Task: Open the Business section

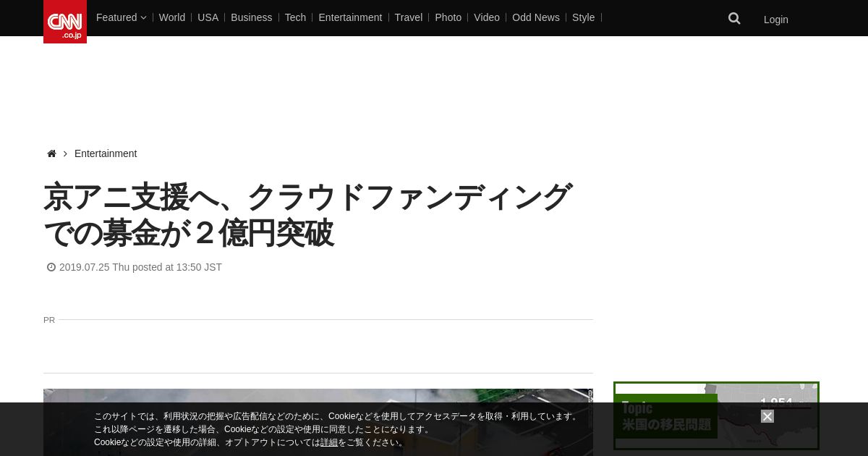Action: click(x=252, y=17)
